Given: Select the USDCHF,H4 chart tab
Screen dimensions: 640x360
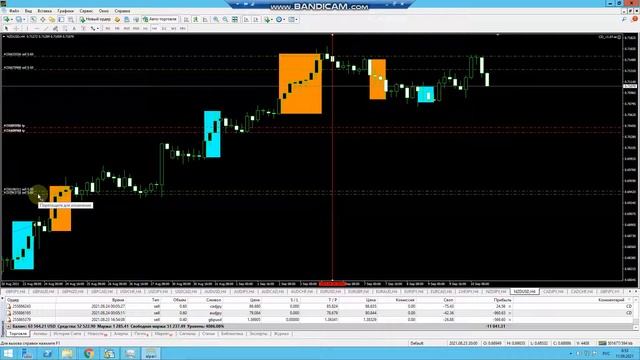Looking at the screenshot, I should (131, 291).
